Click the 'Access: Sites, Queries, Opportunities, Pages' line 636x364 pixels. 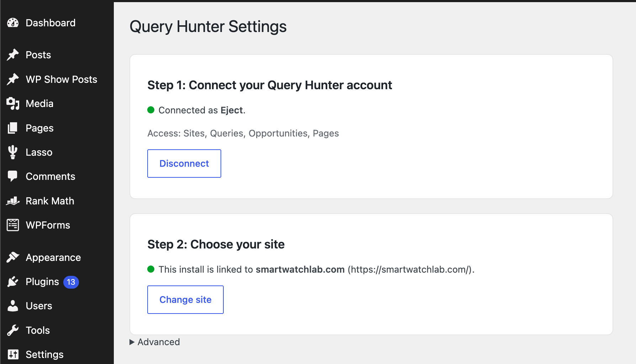click(x=243, y=133)
